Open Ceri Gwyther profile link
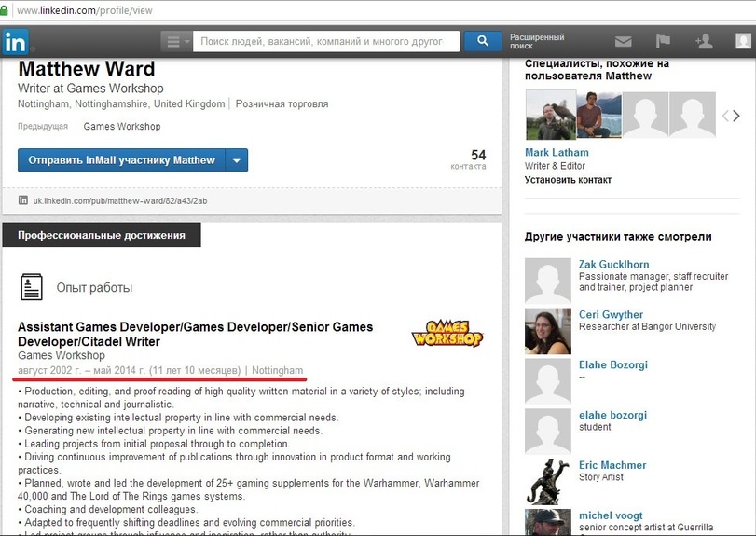The height and width of the screenshot is (536, 756). click(611, 314)
